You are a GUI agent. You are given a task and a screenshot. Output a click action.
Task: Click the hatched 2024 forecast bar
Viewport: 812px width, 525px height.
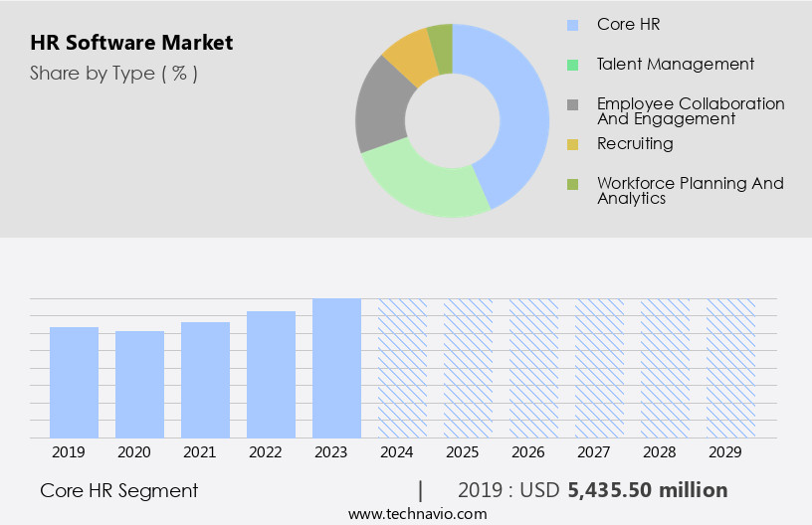(402, 368)
